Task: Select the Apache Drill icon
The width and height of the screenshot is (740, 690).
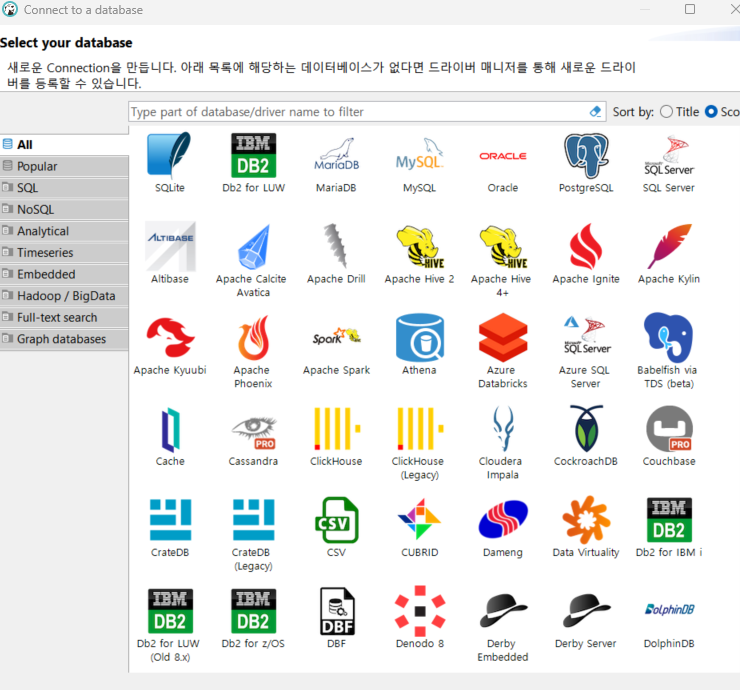Action: tap(336, 245)
